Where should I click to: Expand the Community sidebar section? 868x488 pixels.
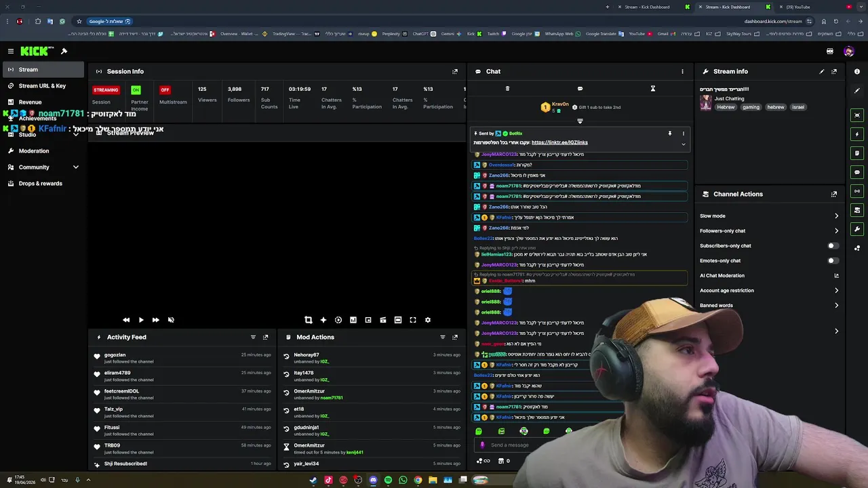click(76, 167)
